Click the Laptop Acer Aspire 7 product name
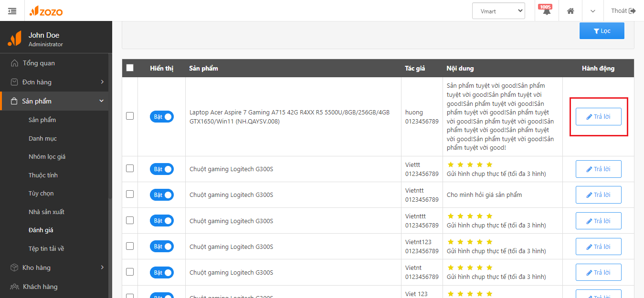 [289, 117]
